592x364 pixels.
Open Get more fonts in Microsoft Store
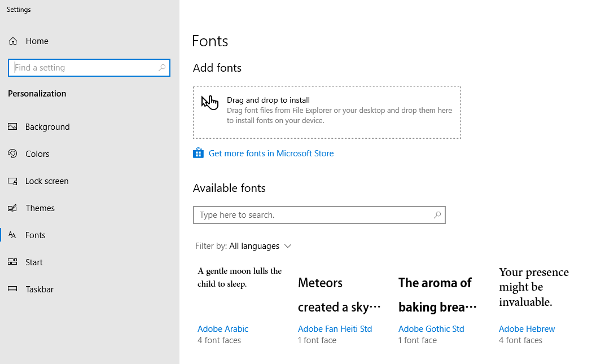coord(271,154)
